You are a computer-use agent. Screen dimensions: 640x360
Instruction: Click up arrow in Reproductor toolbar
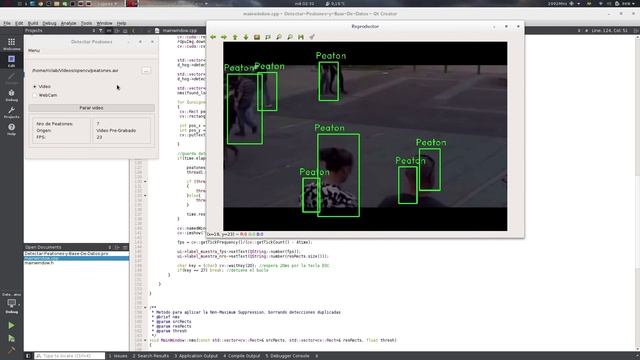[x=235, y=37]
